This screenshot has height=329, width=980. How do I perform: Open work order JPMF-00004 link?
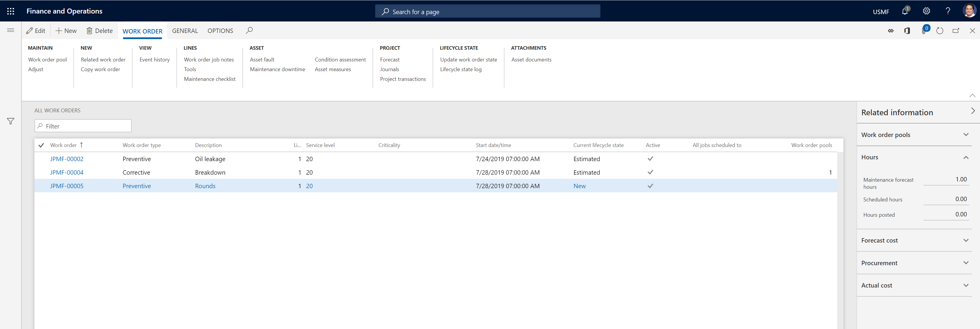click(66, 172)
